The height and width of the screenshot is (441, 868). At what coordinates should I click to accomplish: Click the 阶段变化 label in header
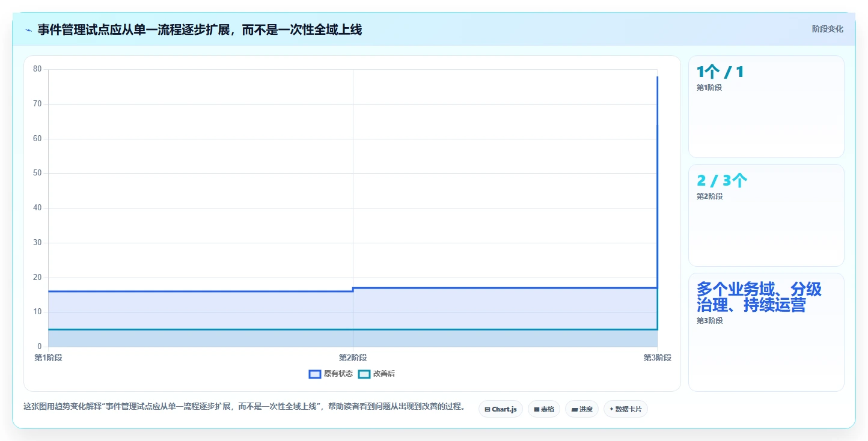[828, 29]
